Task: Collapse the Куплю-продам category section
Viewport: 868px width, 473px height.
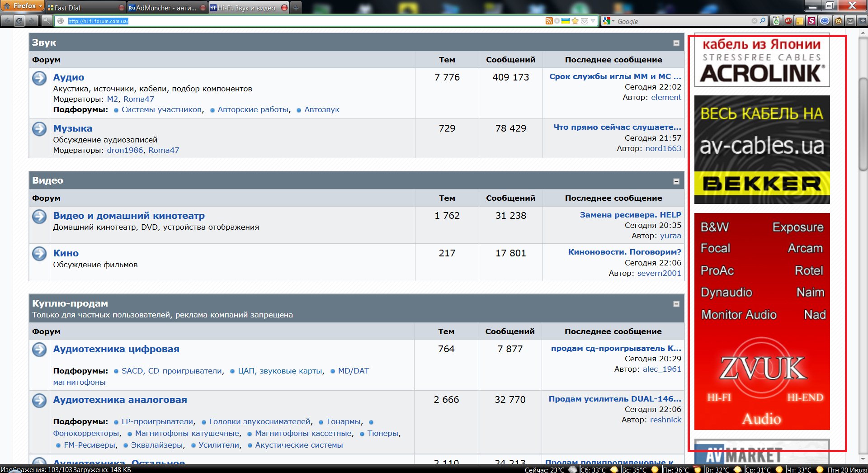Action: tap(676, 304)
